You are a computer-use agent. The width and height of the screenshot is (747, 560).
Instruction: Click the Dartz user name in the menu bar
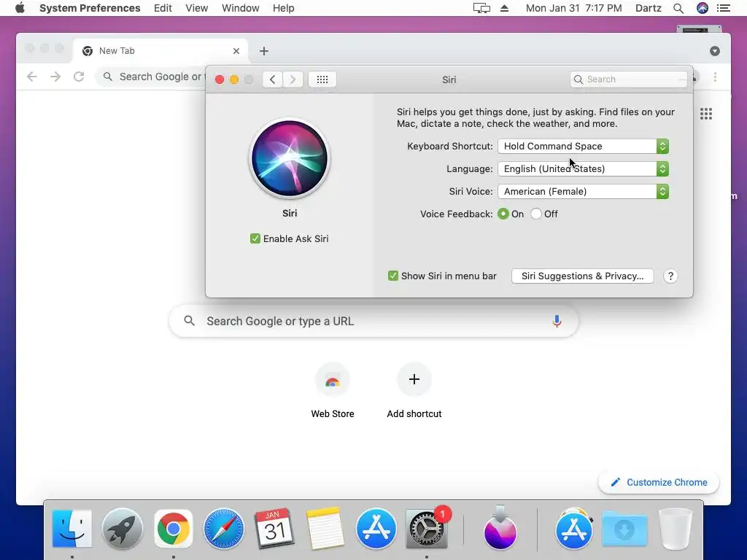[x=649, y=8]
